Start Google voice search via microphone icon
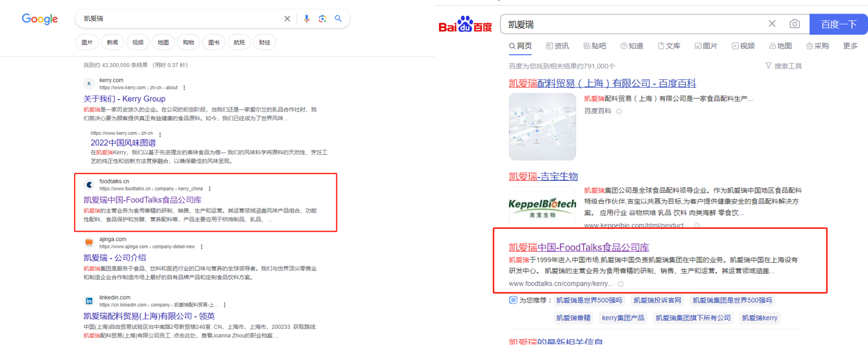868x345 pixels. point(306,19)
